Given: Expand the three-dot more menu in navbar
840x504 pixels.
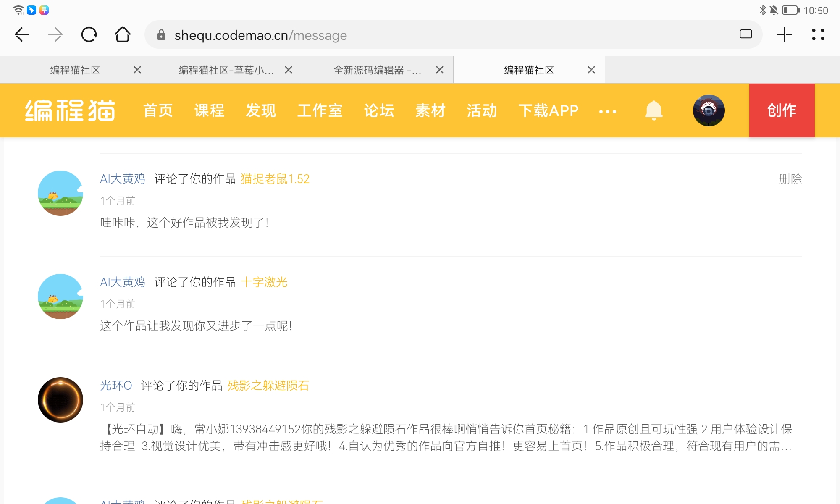Looking at the screenshot, I should pos(608,112).
